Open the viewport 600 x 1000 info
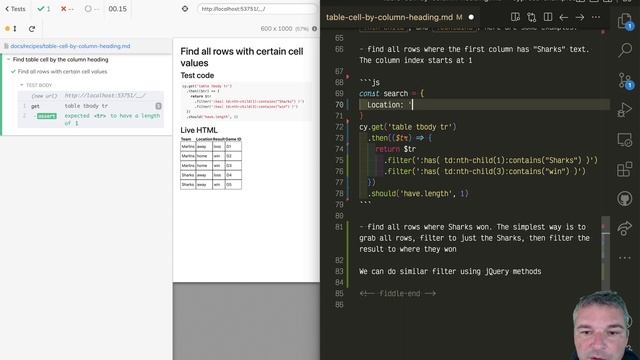 [x=314, y=29]
